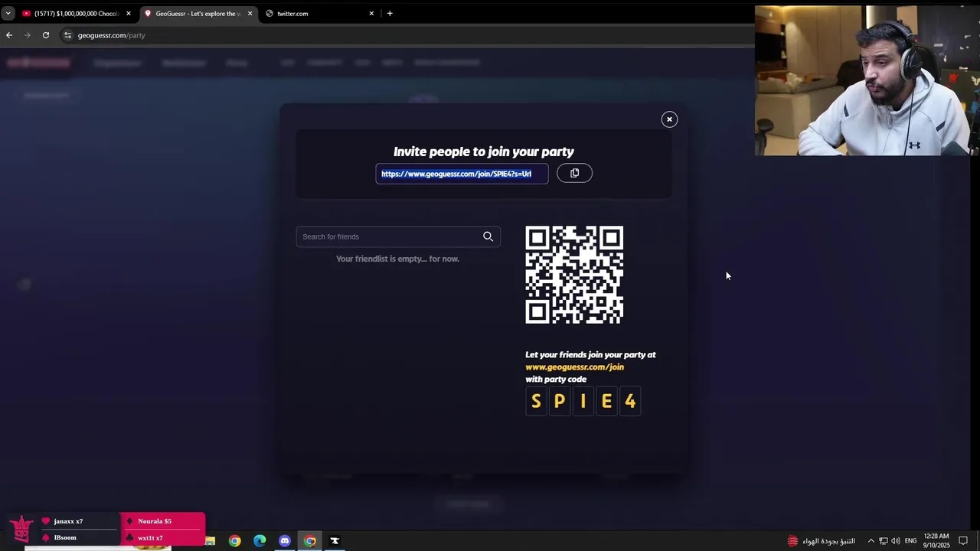Image resolution: width=980 pixels, height=551 pixels.
Task: View site information icon in address bar
Action: click(67, 35)
